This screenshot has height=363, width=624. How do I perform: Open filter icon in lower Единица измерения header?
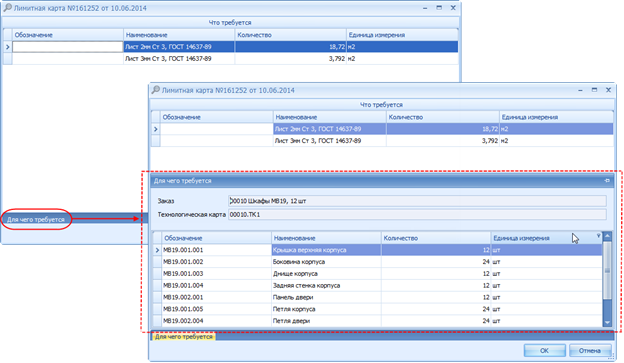click(598, 236)
